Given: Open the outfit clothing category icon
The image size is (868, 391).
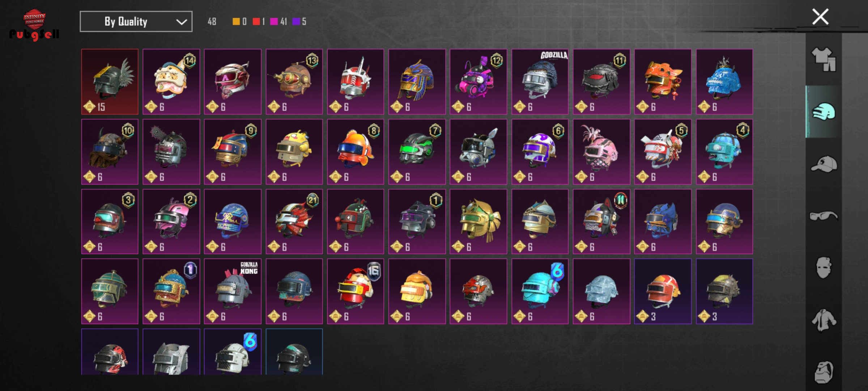Looking at the screenshot, I should coord(824,59).
